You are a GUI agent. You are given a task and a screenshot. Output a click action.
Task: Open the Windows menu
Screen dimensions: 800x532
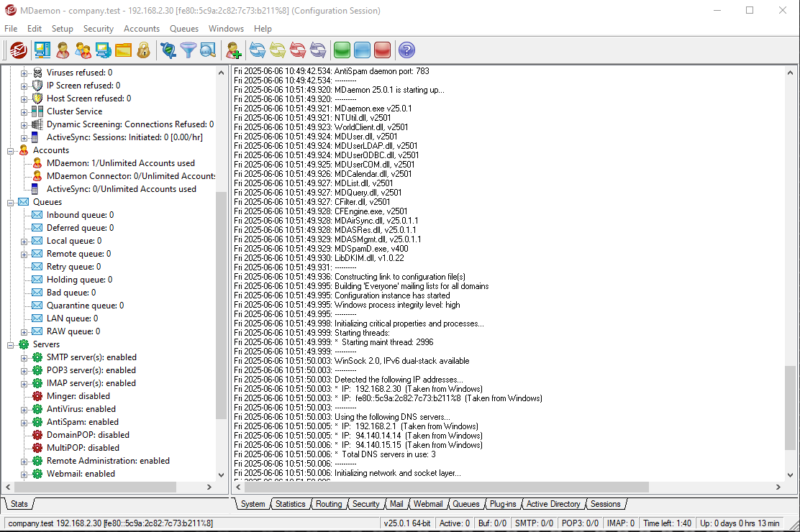coord(226,29)
